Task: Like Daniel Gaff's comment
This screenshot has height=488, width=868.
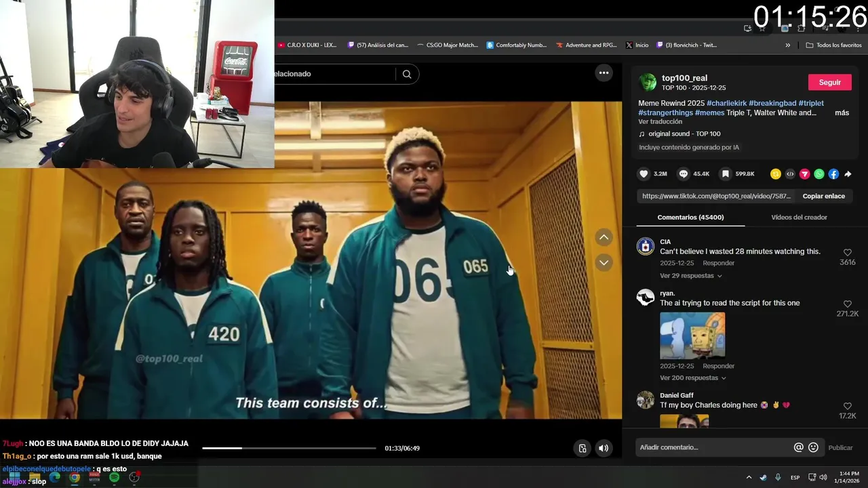Action: coord(848,406)
